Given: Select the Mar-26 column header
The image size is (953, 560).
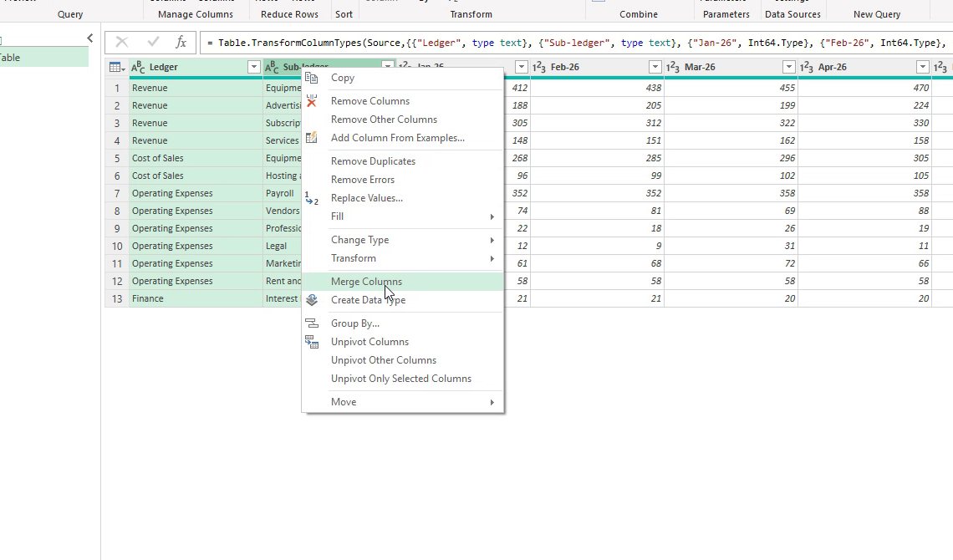Looking at the screenshot, I should [x=731, y=68].
